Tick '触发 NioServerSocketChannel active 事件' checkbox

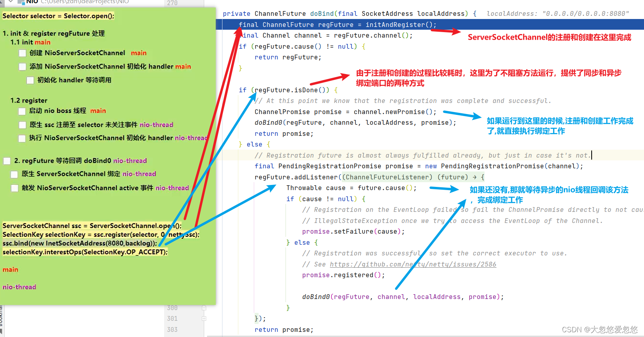(15, 188)
